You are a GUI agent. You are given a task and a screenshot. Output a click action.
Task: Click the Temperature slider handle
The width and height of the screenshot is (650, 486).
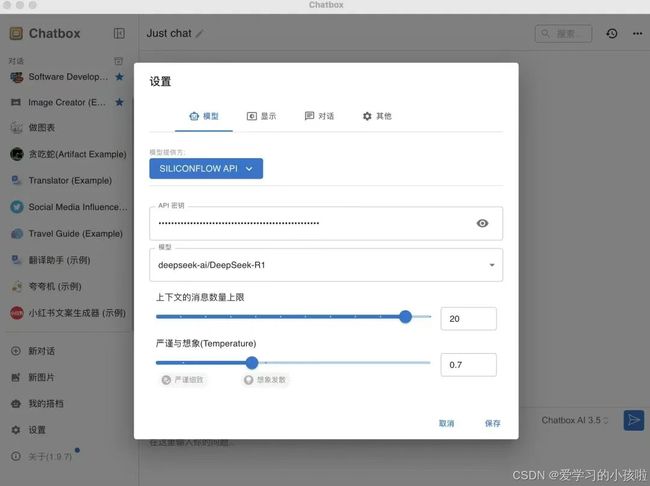click(252, 363)
